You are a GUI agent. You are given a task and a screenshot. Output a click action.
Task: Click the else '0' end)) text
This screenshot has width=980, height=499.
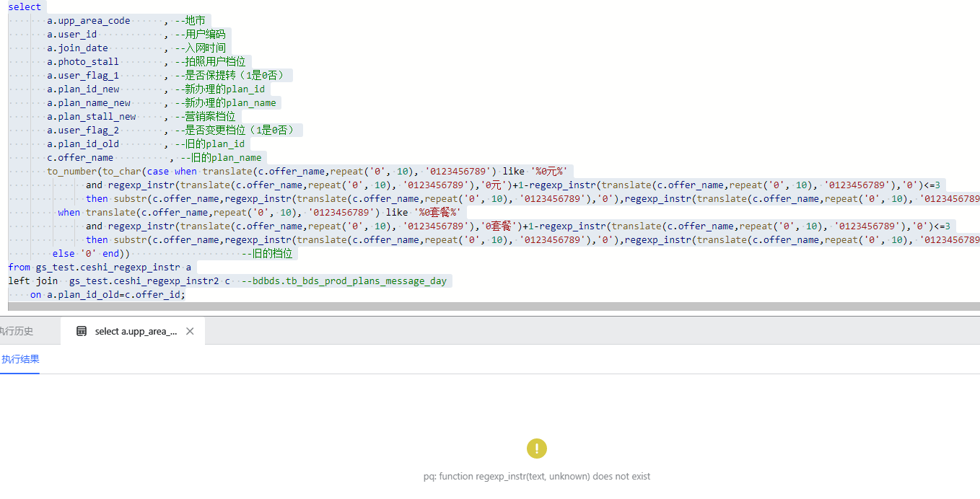pos(91,254)
